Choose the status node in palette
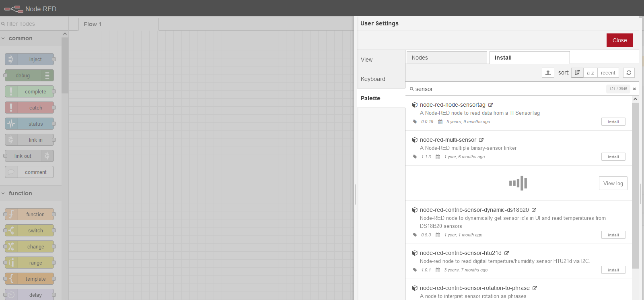This screenshot has height=300, width=644. 29,124
